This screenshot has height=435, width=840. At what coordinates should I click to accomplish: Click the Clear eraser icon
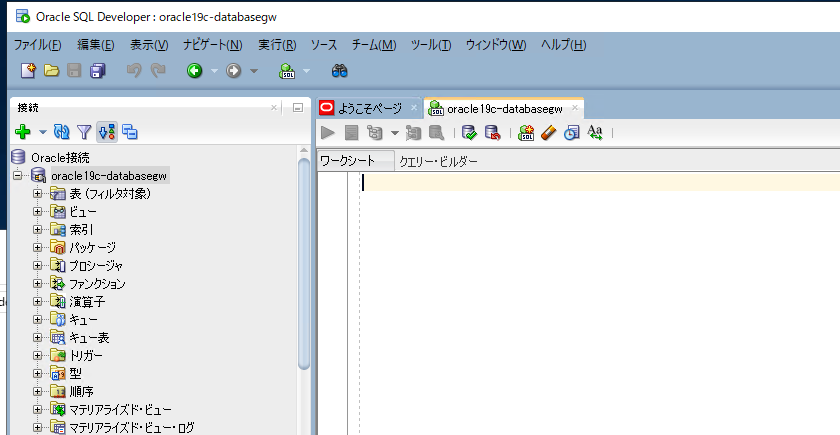coord(549,132)
